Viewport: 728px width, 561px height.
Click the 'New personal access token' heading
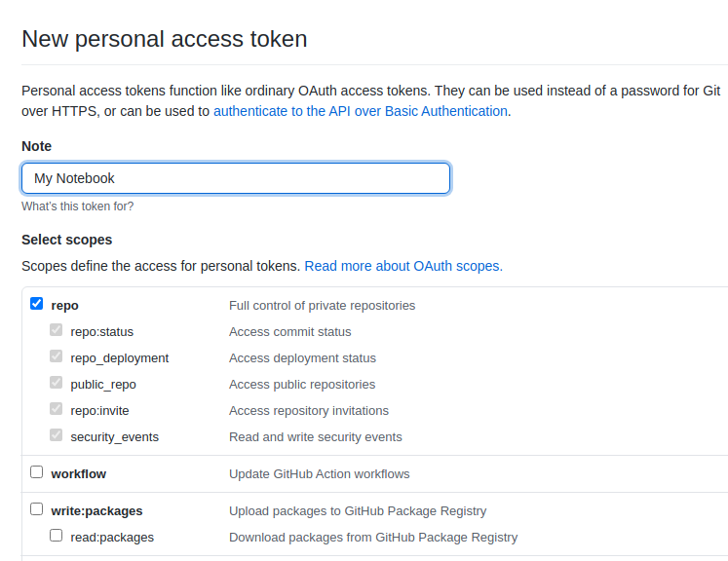165,39
